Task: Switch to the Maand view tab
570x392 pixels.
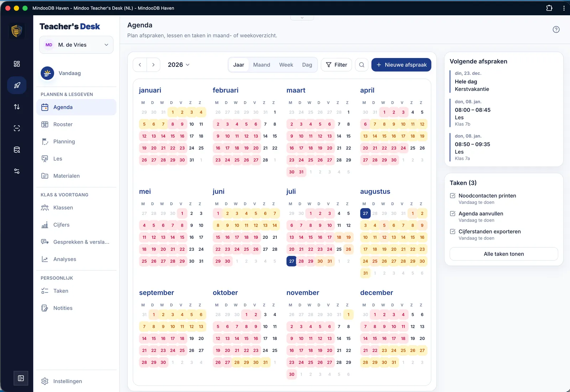Action: (x=261, y=65)
